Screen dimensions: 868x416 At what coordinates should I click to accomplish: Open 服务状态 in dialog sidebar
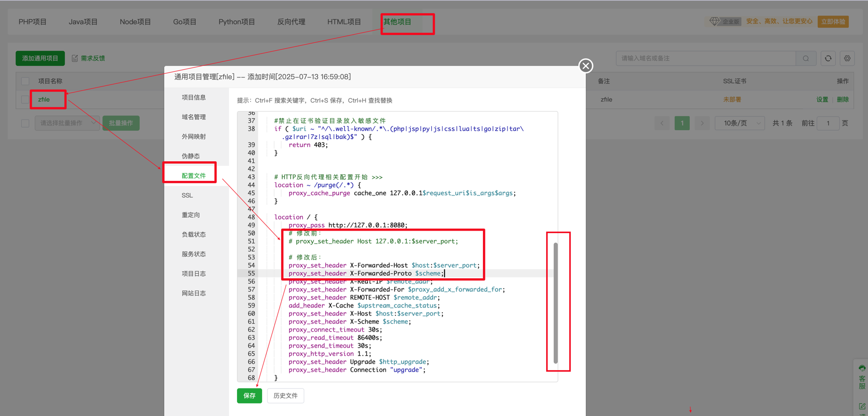194,254
